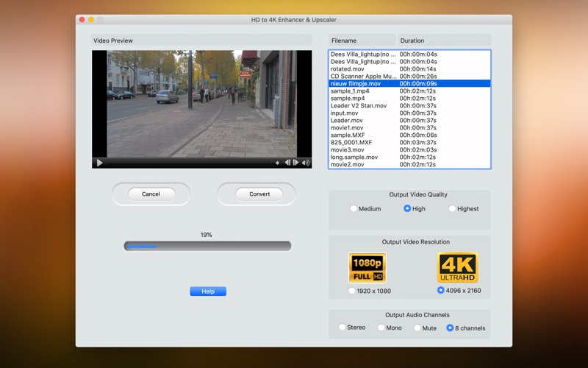Cancel the current conversion
Screen dimensions: 588x368
coord(151,194)
